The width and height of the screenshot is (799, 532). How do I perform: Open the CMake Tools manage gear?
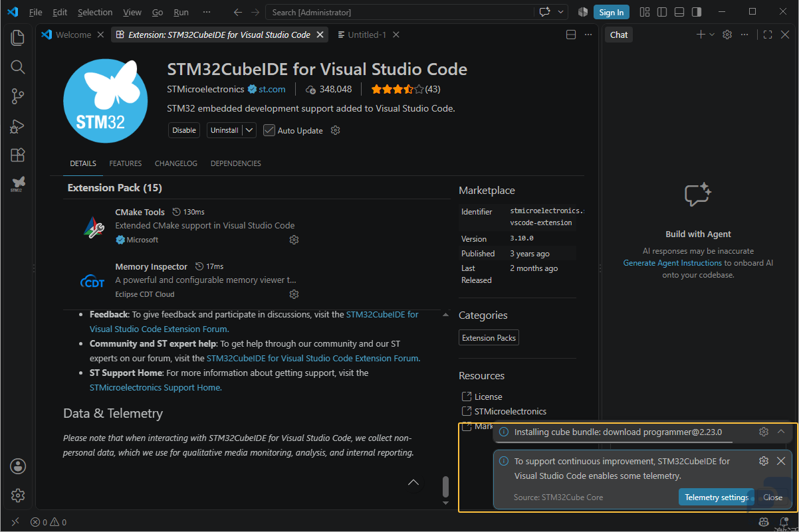pos(294,240)
